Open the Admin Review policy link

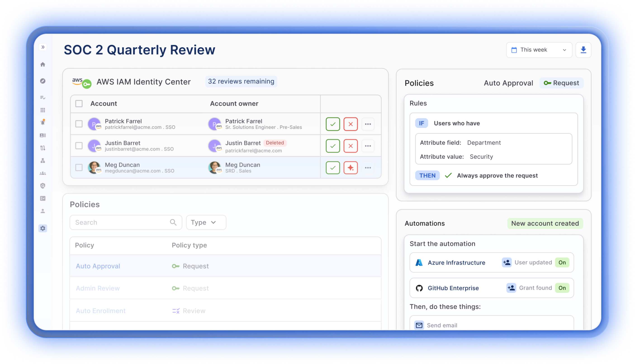point(98,288)
